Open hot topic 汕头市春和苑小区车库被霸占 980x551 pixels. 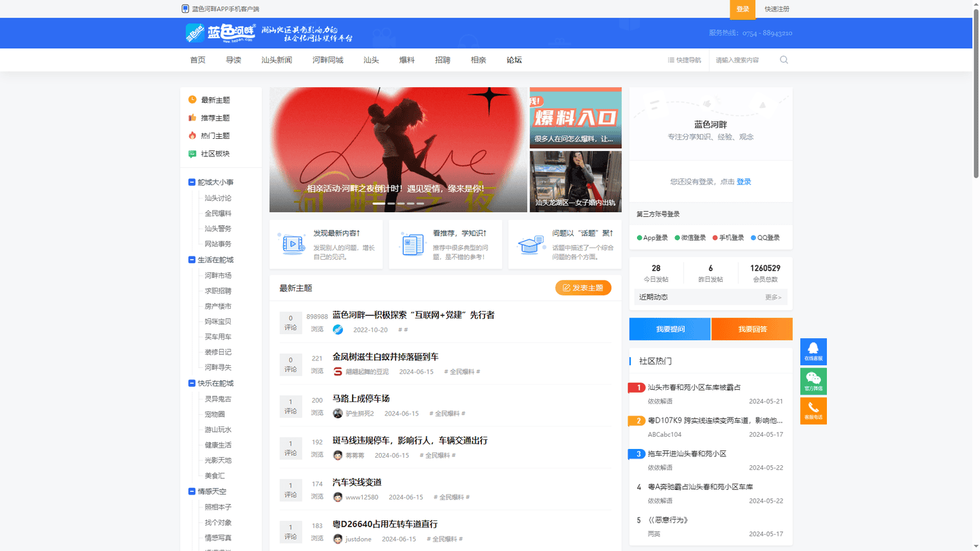[694, 387]
